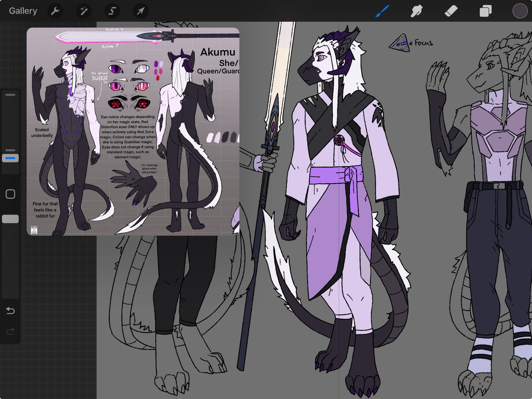Tap the Akumu reference image window
Screen dimensions: 532x399
pyautogui.click(x=133, y=131)
